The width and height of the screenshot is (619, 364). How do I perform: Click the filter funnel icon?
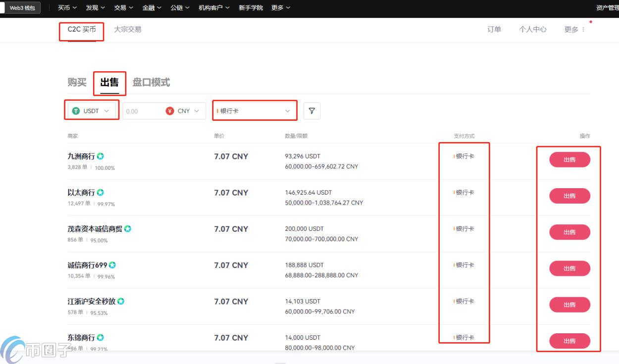tap(311, 111)
